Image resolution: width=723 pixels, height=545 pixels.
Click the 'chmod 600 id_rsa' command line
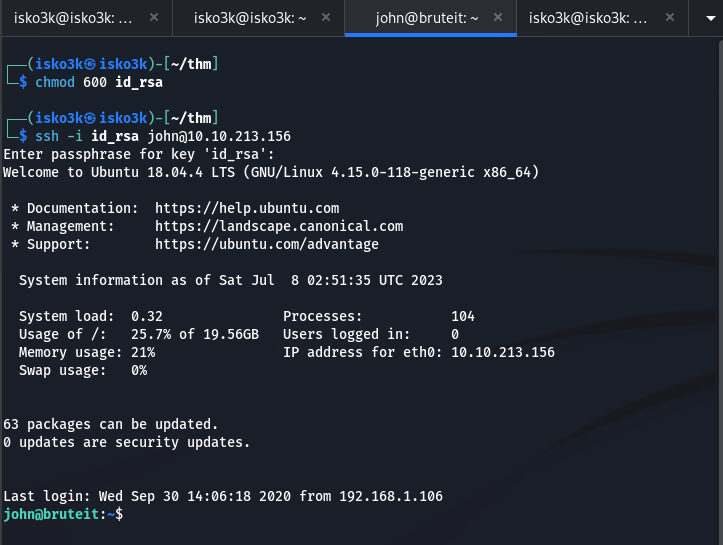[x=99, y=82]
